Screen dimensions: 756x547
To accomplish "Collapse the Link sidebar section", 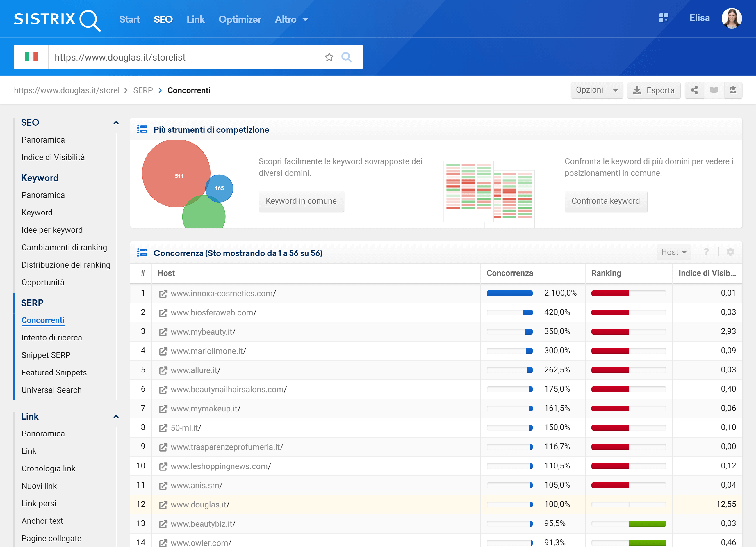I will pyautogui.click(x=116, y=417).
